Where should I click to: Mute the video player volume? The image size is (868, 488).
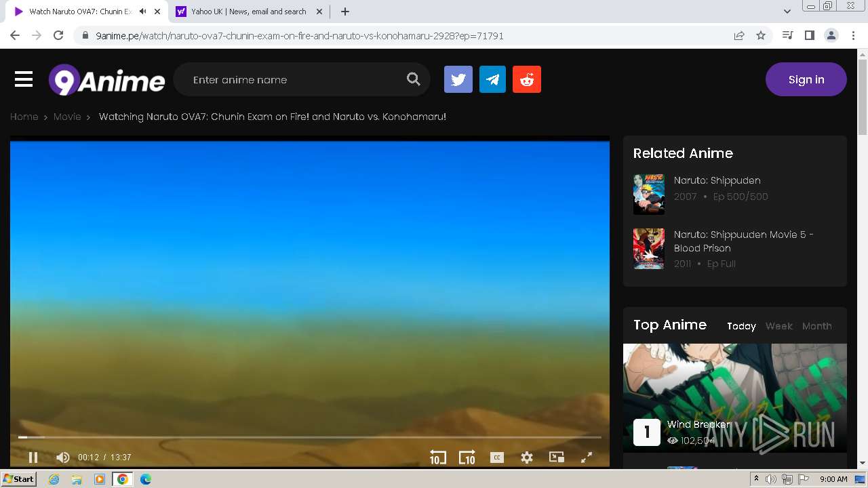click(62, 457)
